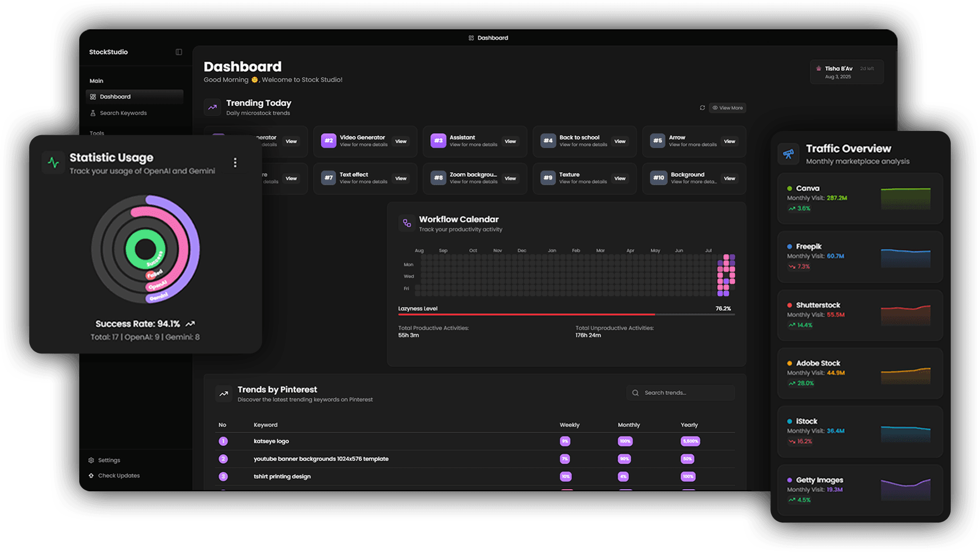Click the Dashboard grid icon in sidebar

click(x=93, y=97)
